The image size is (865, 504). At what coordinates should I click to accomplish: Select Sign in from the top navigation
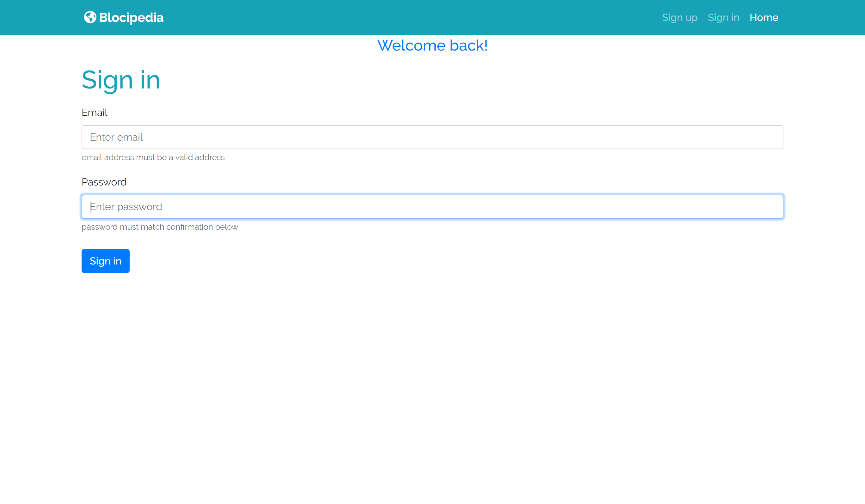[x=723, y=17]
